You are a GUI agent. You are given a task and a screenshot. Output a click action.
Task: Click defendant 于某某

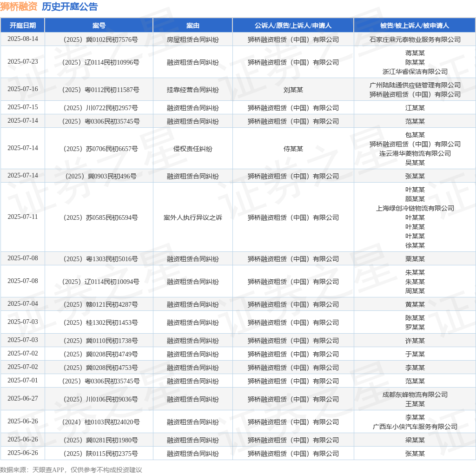(x=415, y=354)
